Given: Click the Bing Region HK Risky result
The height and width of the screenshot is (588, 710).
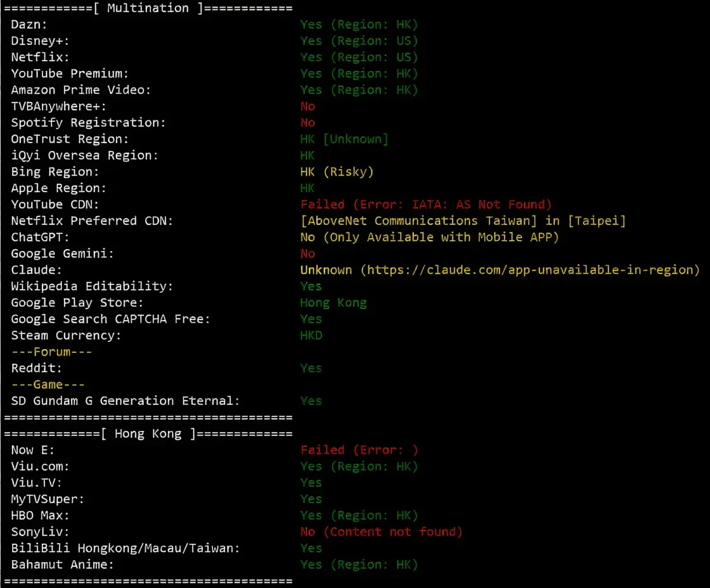Looking at the screenshot, I should pyautogui.click(x=337, y=172).
